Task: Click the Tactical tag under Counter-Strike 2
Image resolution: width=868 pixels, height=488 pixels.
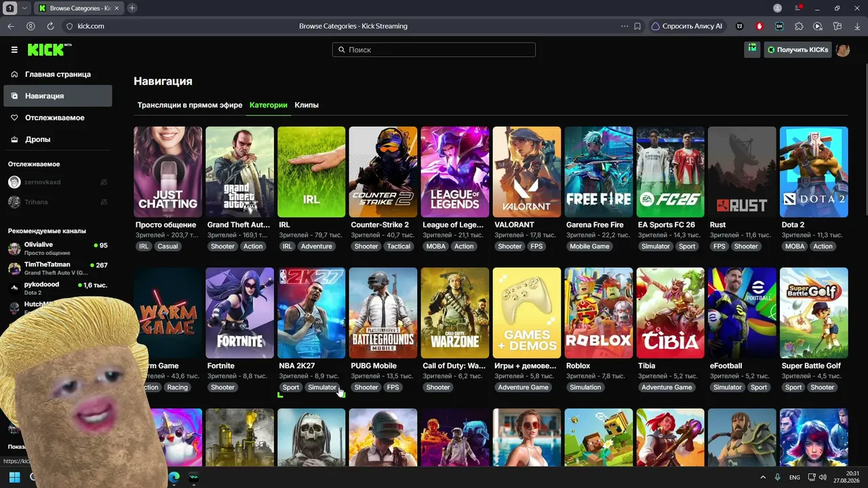Action: click(399, 246)
